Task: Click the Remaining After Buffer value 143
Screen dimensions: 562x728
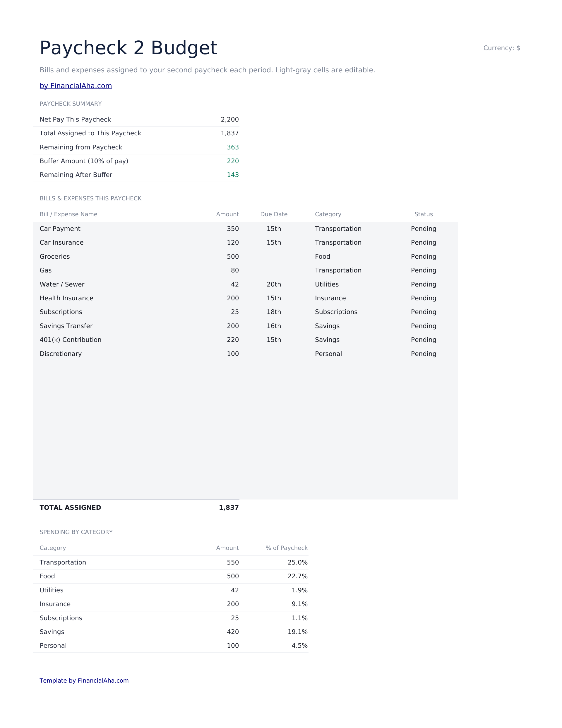Action: tap(232, 175)
